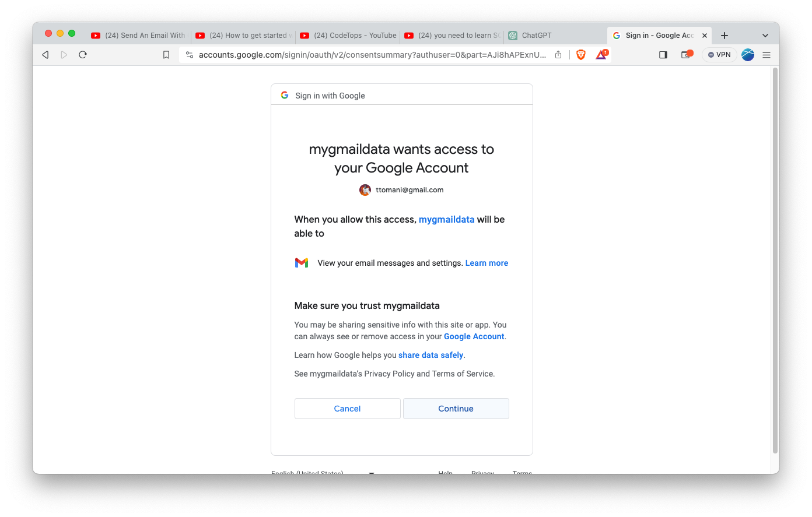The width and height of the screenshot is (812, 517).
Task: Go back using the back arrow
Action: (x=45, y=55)
